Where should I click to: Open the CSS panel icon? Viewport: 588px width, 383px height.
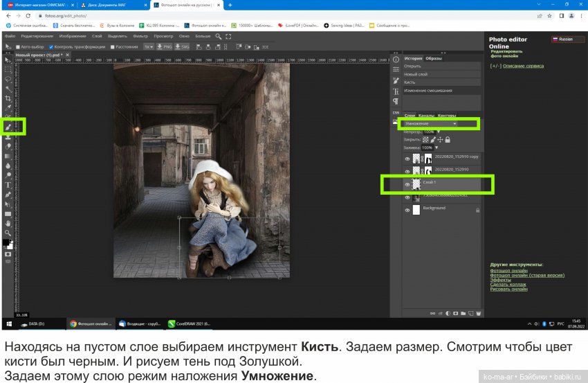[x=396, y=112]
